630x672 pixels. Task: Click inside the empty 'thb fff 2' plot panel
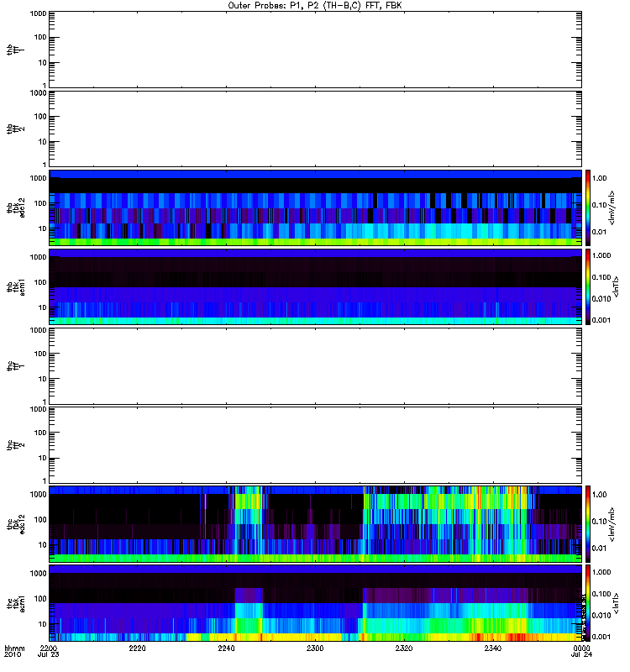coord(315,129)
